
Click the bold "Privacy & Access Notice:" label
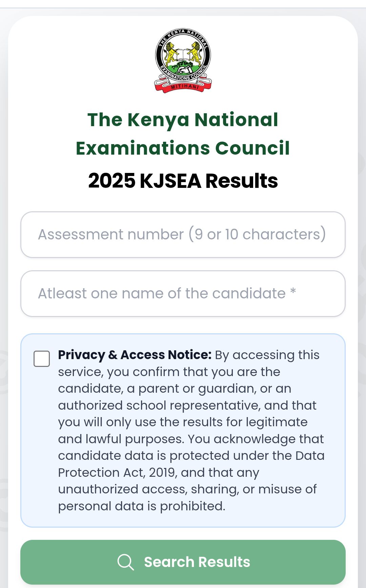[x=135, y=355]
